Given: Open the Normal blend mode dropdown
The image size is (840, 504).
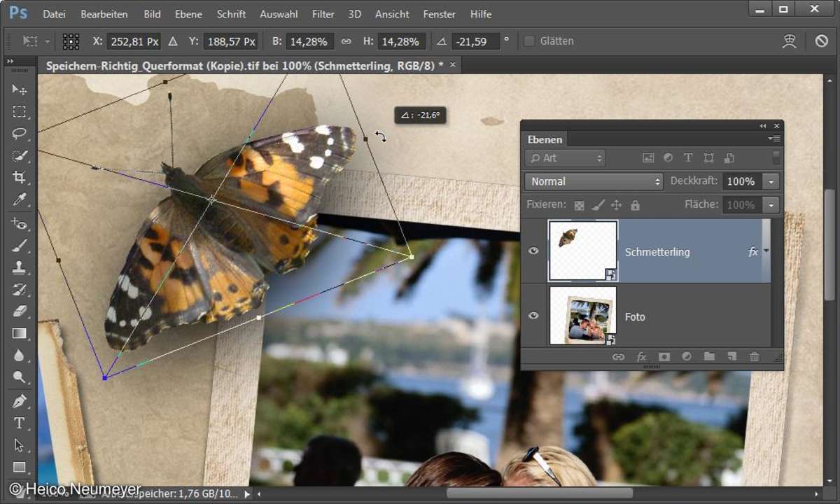Looking at the screenshot, I should pos(594,181).
